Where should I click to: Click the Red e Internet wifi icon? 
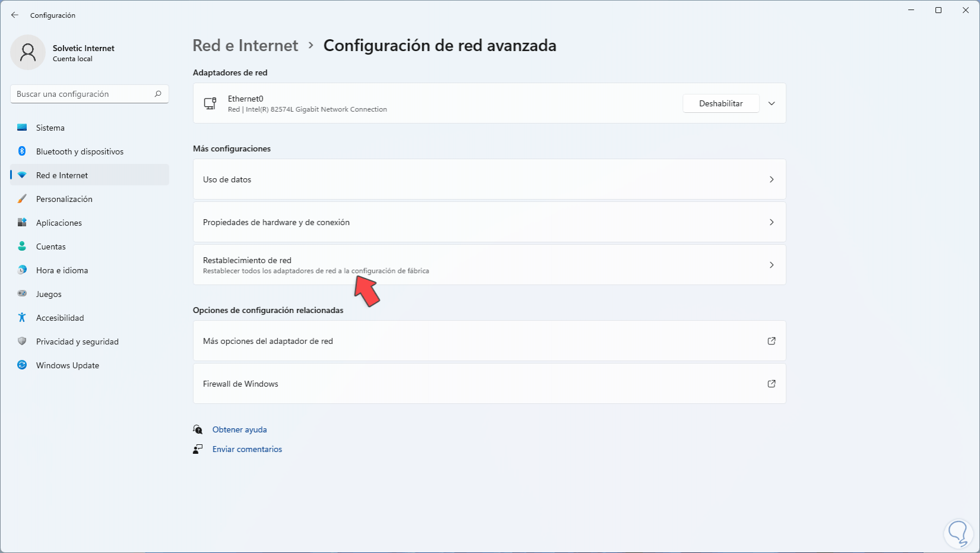[22, 175]
